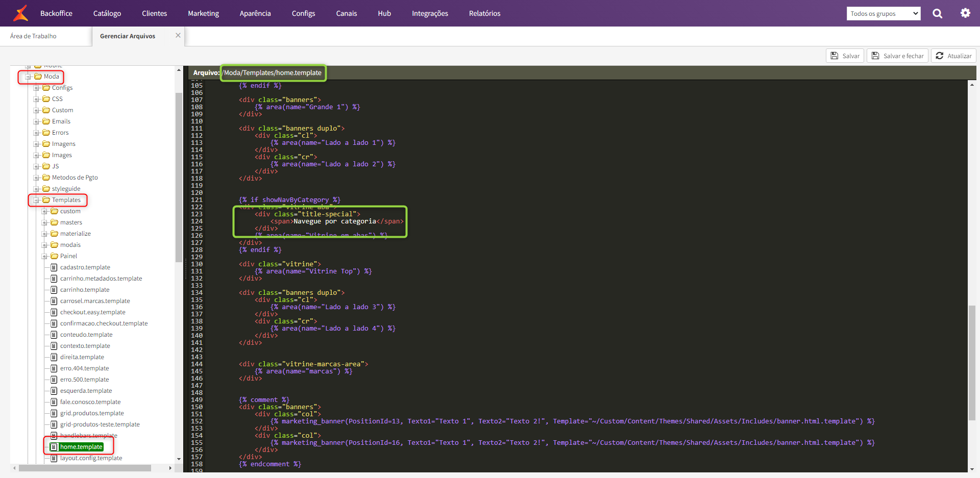Click the carrinho.template file icon
Viewport: 980px width, 478px height.
click(x=54, y=290)
